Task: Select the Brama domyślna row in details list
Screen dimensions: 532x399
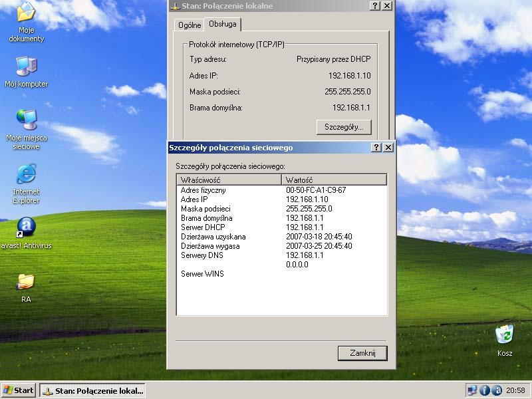Action: tap(281, 218)
